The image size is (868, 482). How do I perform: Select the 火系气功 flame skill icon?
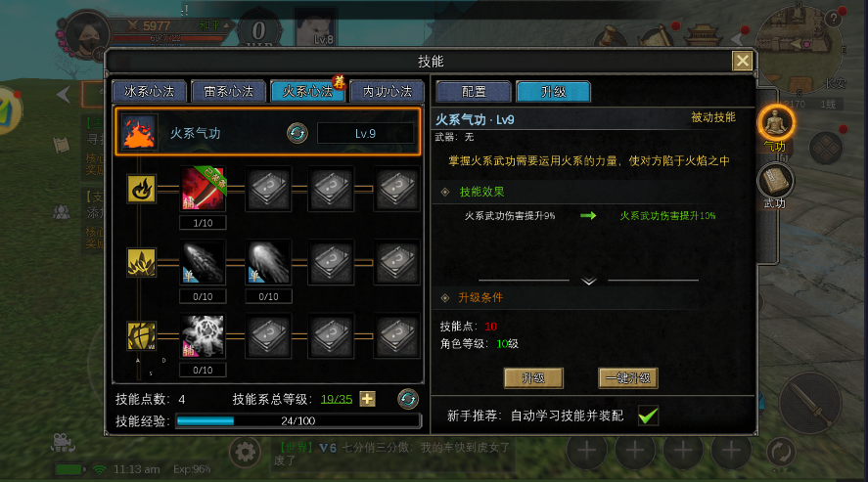tap(139, 133)
